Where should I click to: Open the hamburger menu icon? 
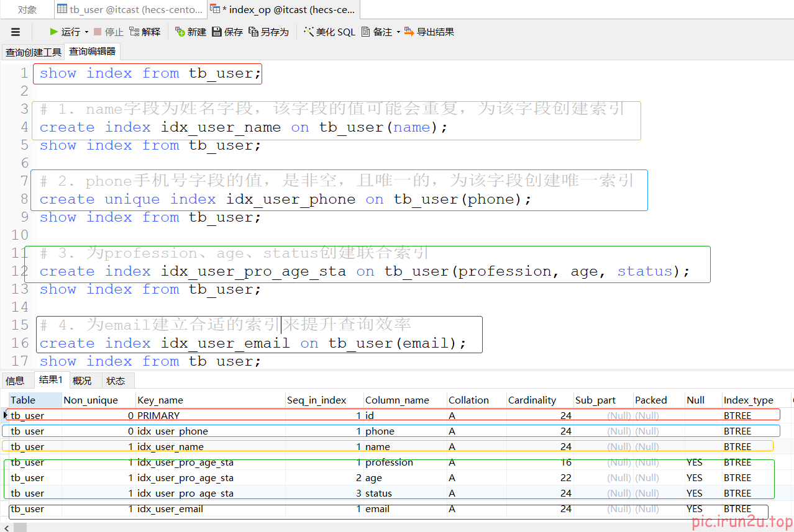(16, 32)
